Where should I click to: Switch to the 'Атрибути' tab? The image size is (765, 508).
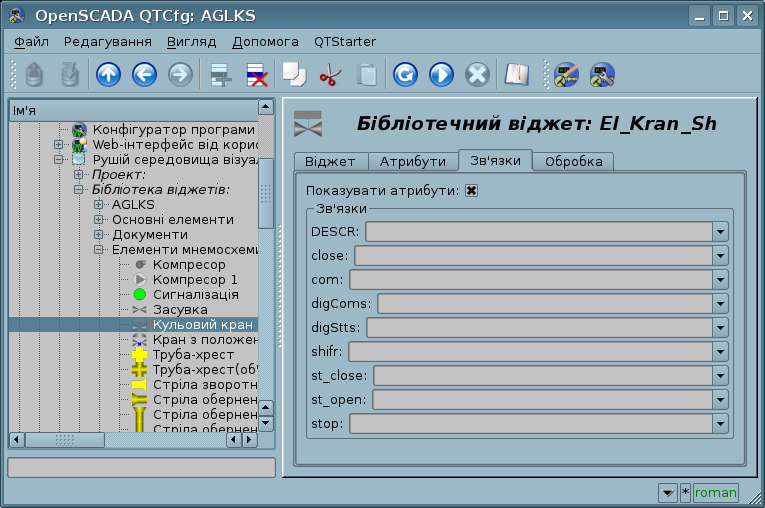pos(412,162)
